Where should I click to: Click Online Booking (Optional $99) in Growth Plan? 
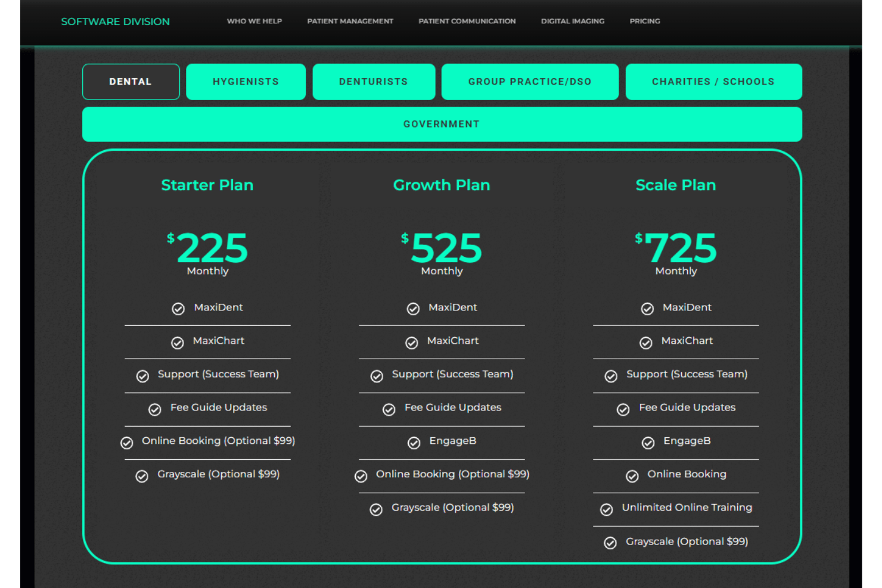[452, 474]
